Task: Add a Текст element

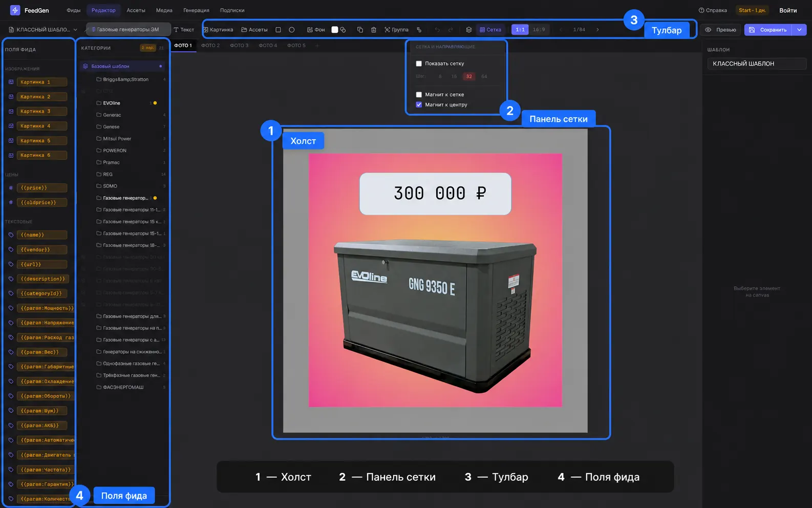Action: point(184,30)
